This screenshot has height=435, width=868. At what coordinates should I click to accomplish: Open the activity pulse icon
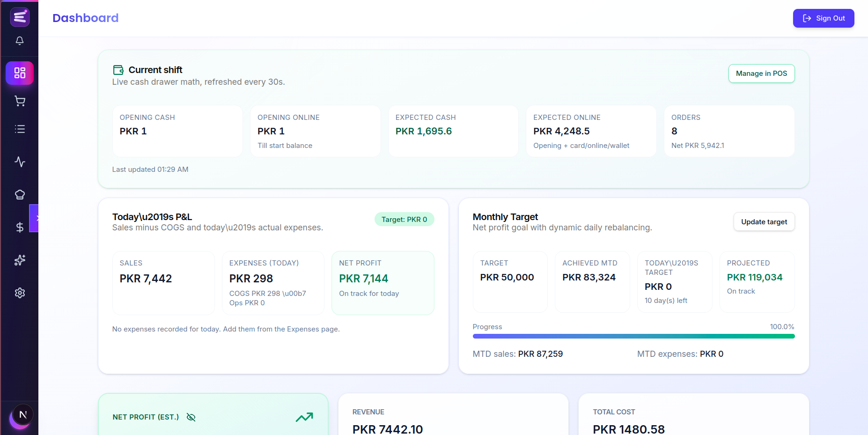[20, 162]
